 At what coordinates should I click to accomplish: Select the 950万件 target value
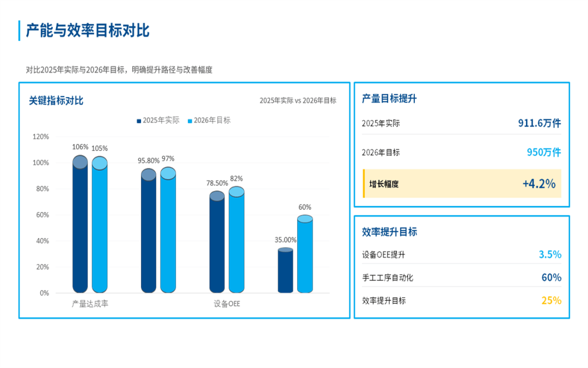coord(543,152)
